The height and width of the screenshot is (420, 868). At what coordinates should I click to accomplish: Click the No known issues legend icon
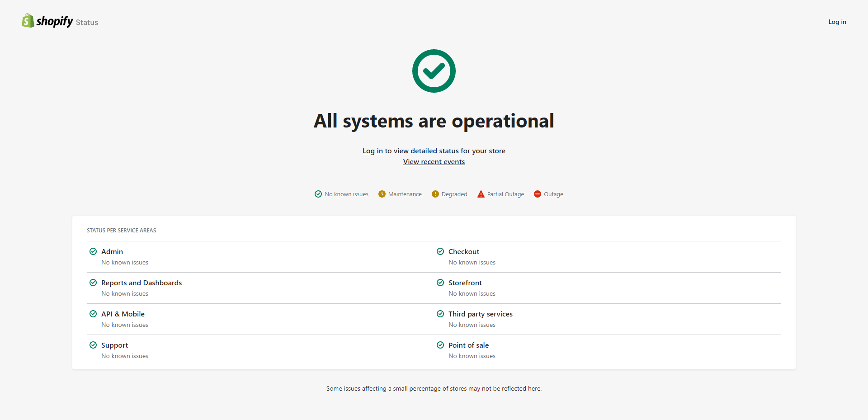click(318, 194)
